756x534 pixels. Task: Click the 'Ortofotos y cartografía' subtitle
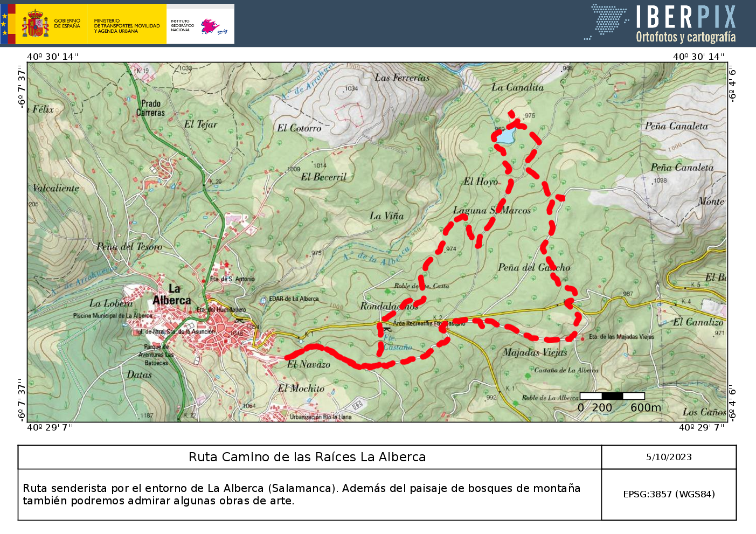[685, 37]
